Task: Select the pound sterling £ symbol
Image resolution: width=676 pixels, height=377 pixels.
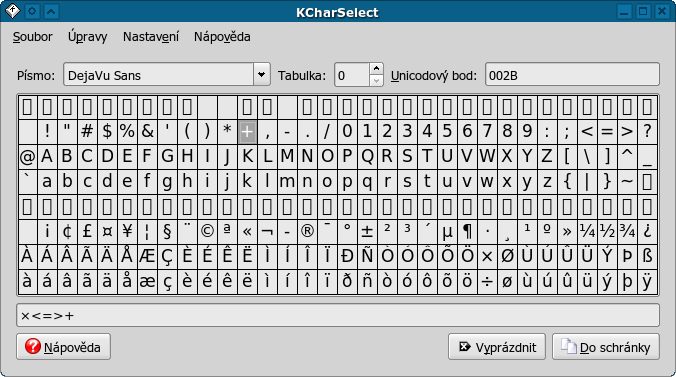Action: 87,232
